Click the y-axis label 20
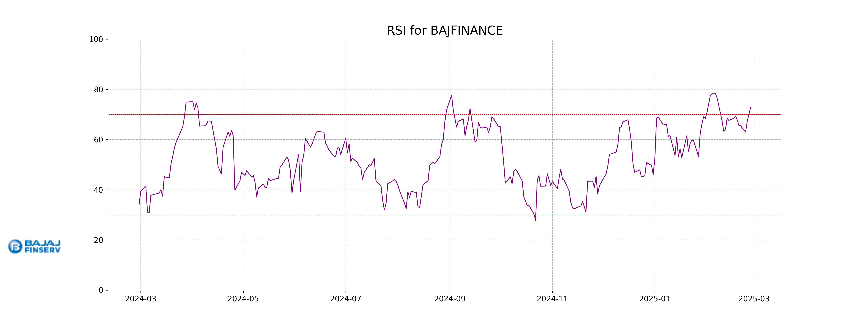 coord(98,240)
